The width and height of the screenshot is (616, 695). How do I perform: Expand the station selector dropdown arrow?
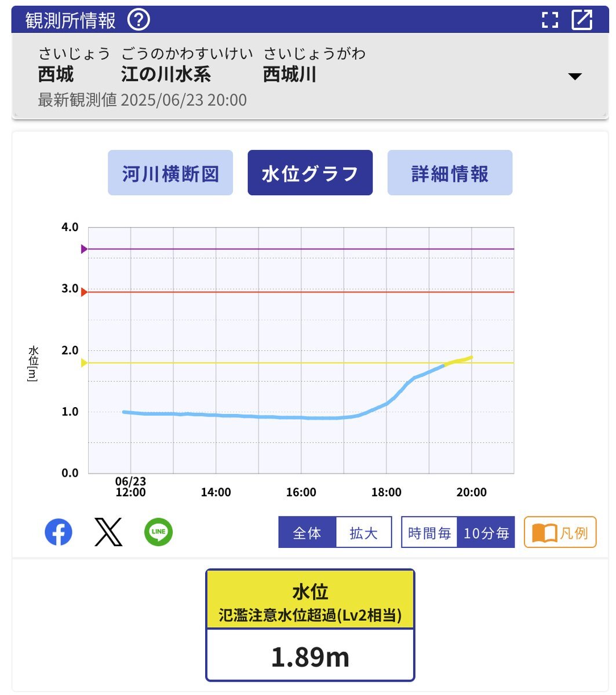(x=575, y=76)
